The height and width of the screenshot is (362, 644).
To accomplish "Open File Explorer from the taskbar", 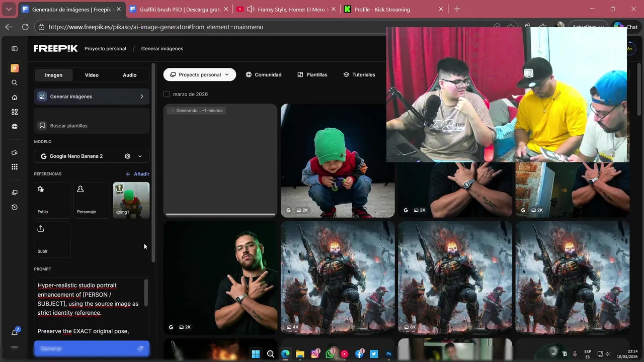I will 300,354.
